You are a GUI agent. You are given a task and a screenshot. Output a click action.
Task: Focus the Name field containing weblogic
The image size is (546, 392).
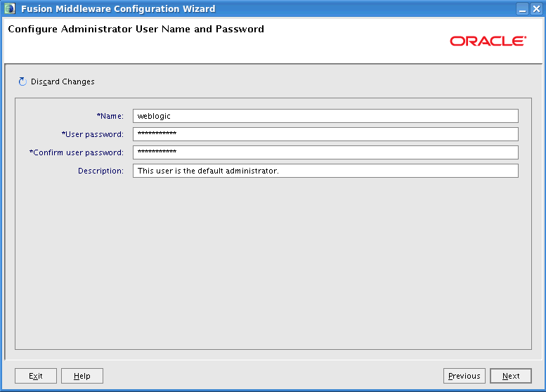(x=325, y=116)
